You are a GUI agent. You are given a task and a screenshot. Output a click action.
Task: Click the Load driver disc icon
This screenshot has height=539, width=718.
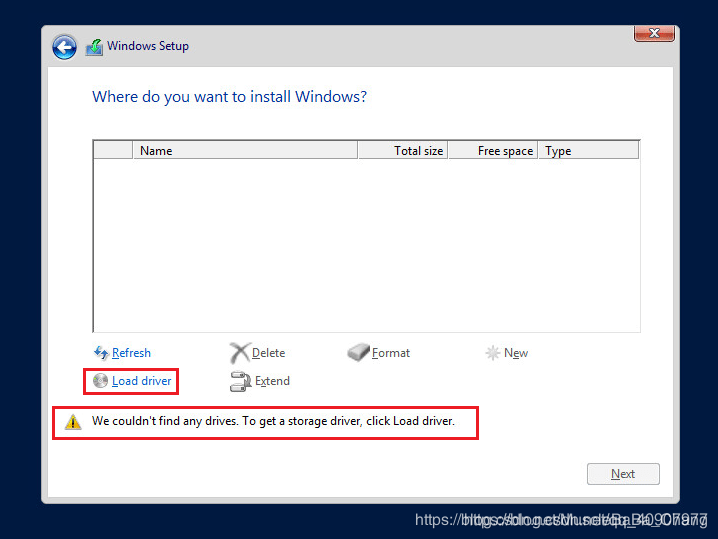click(100, 381)
